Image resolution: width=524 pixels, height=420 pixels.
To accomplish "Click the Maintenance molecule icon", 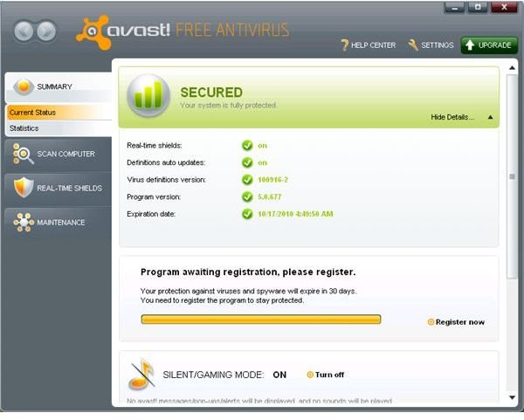I will pyautogui.click(x=24, y=222).
